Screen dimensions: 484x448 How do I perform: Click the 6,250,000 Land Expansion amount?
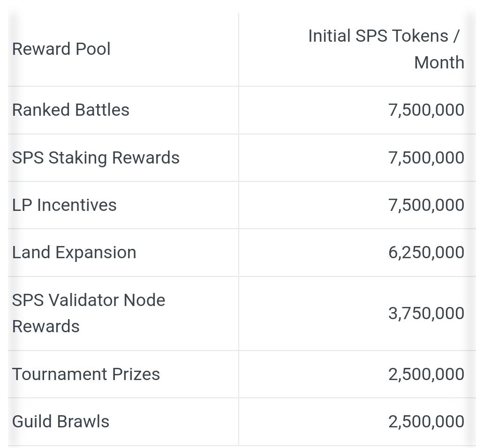(426, 253)
